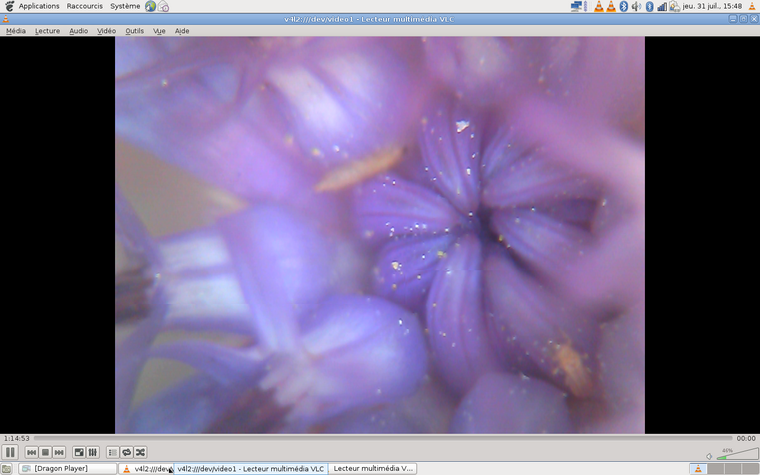Open the Lecture menu
This screenshot has height=475, width=760.
click(x=47, y=31)
